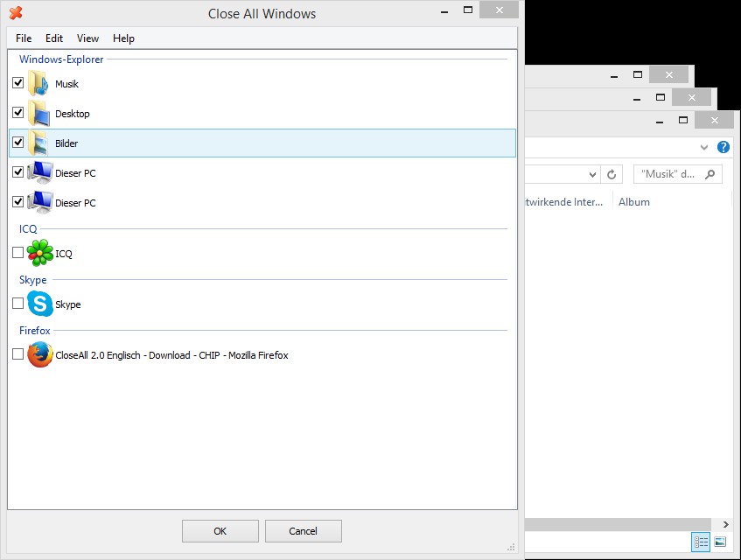
Task: Switch Explorer to details view icon
Action: (x=701, y=542)
